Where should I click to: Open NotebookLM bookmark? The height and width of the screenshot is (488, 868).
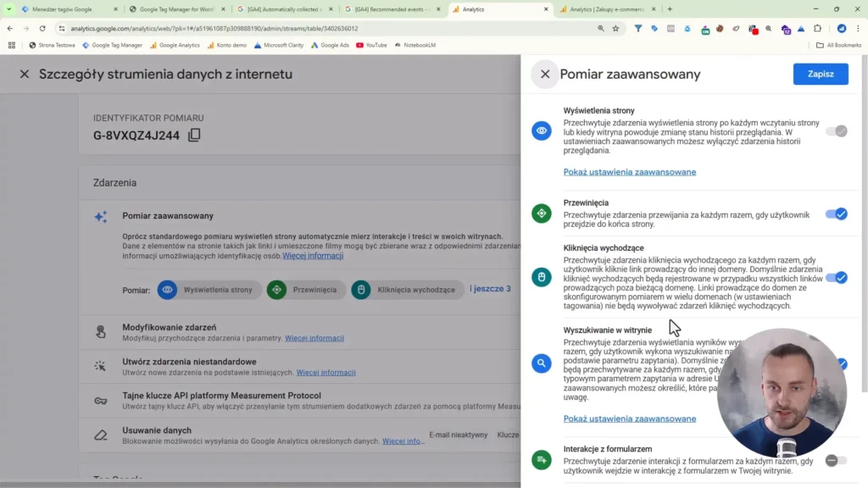pyautogui.click(x=415, y=46)
